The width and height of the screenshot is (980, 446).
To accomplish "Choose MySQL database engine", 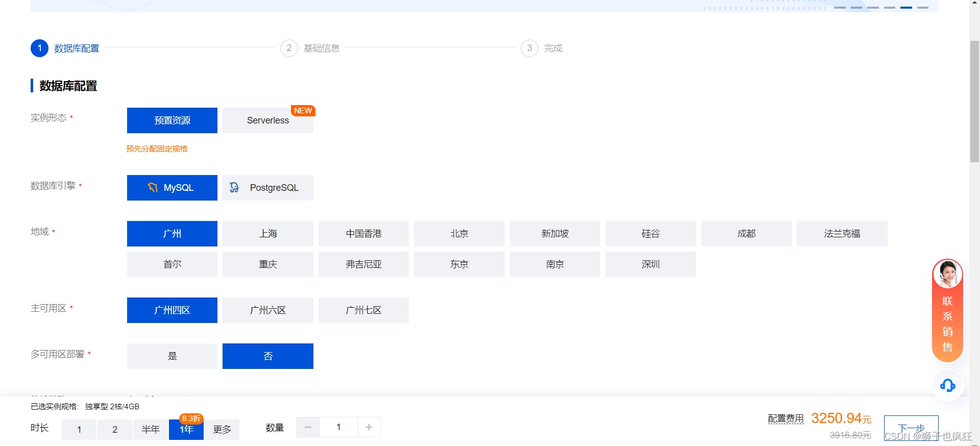I will click(x=172, y=188).
